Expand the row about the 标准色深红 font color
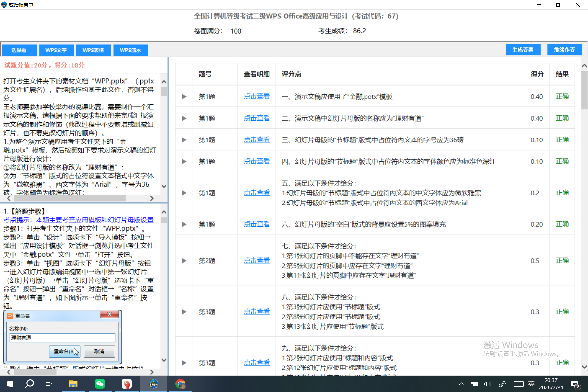This screenshot has width=588, height=392. [184, 161]
